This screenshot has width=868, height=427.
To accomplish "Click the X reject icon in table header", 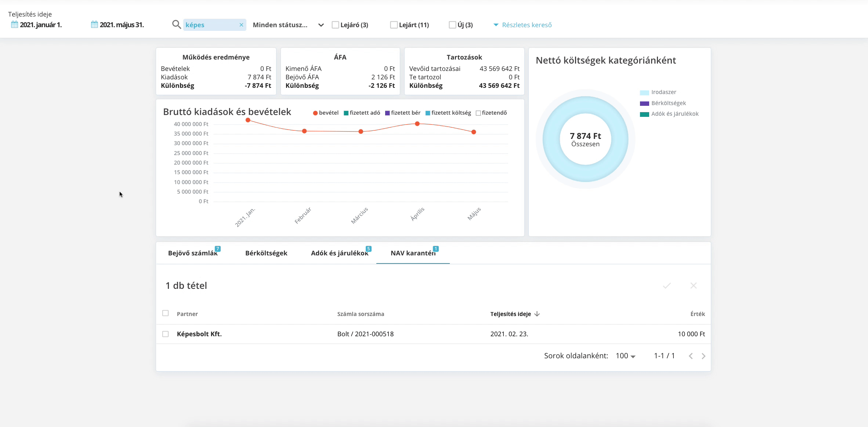I will coord(694,286).
